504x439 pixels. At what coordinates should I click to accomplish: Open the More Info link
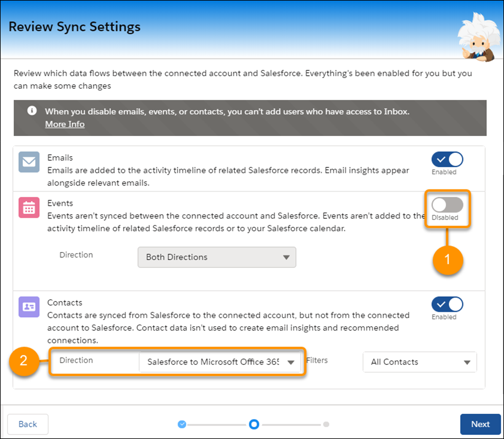pyautogui.click(x=65, y=124)
